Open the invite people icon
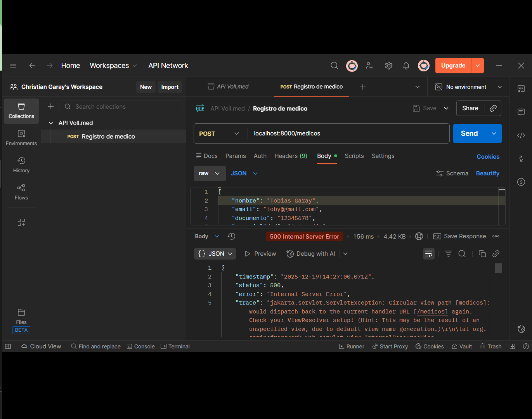The width and height of the screenshot is (532, 419). pos(369,66)
